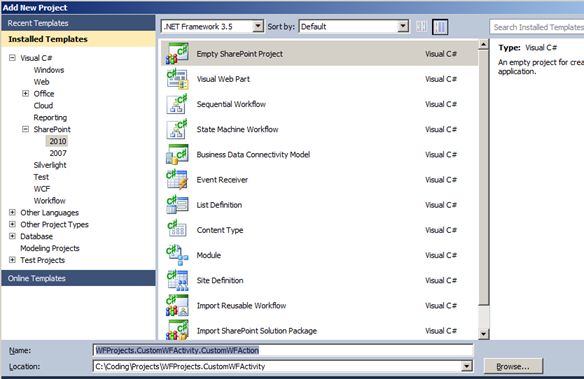Click the Content Type template name
This screenshot has height=379, width=584.
[x=220, y=230]
